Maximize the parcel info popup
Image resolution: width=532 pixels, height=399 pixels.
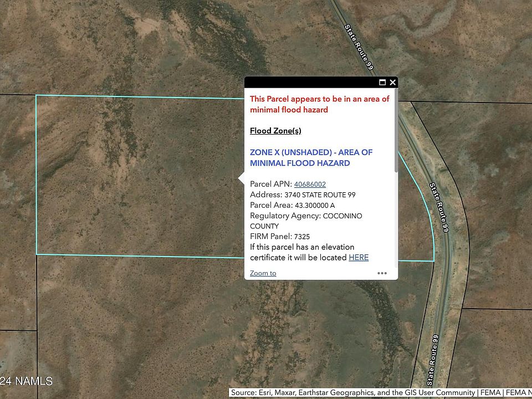click(x=382, y=83)
